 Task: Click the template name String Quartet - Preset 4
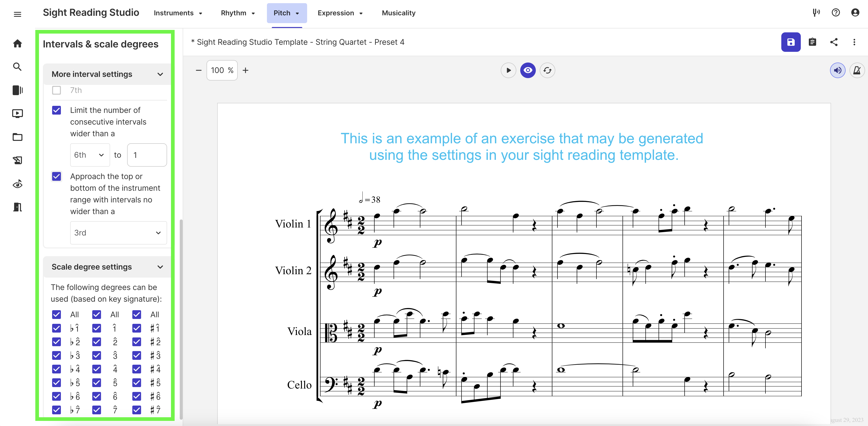pyautogui.click(x=298, y=42)
